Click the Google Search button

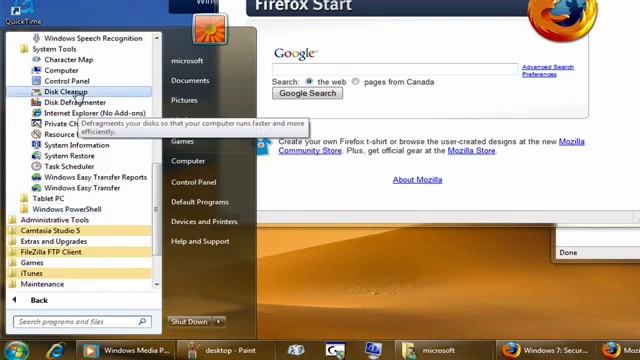pyautogui.click(x=307, y=93)
